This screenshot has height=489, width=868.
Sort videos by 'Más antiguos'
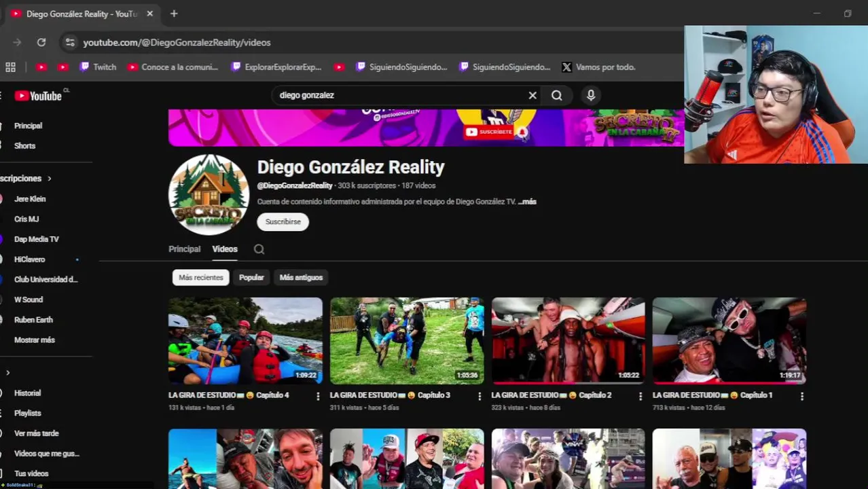coord(301,278)
